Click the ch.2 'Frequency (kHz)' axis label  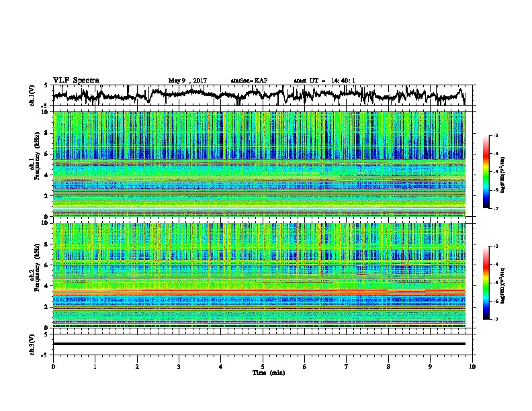37,267
